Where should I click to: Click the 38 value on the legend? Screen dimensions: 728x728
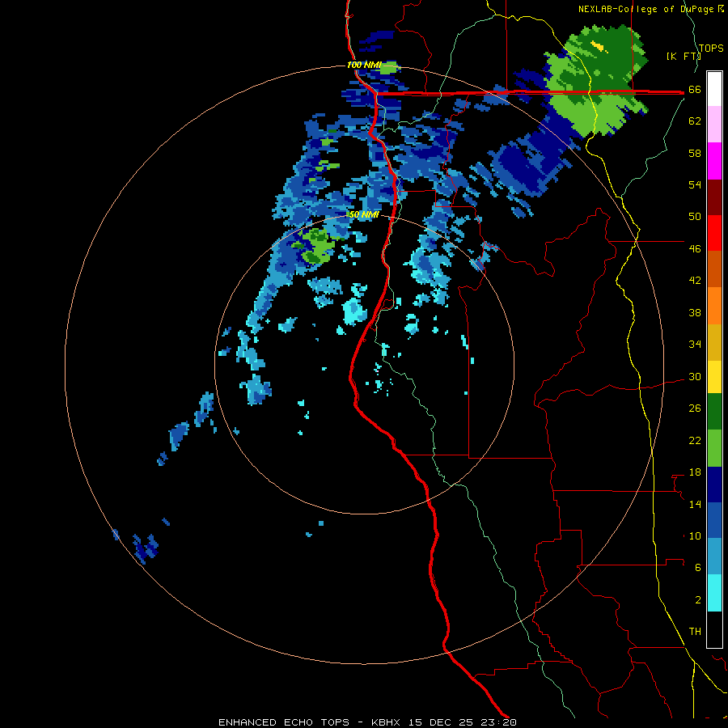(695, 313)
